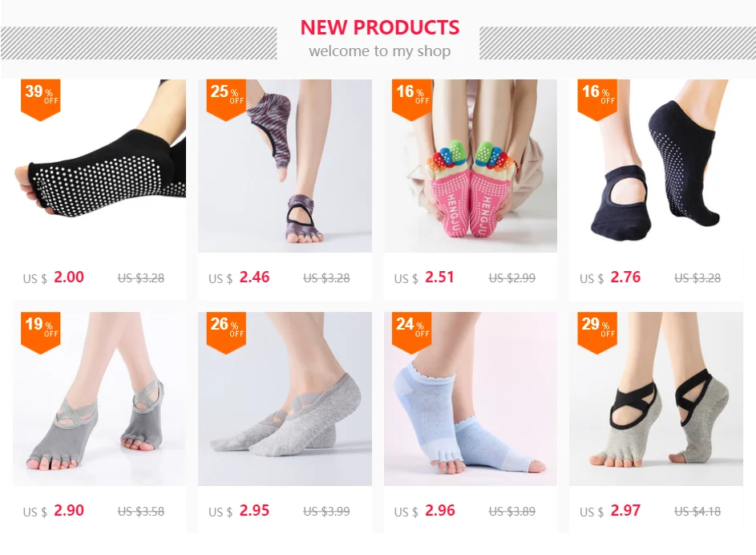Click the US $2.46 price

239,277
